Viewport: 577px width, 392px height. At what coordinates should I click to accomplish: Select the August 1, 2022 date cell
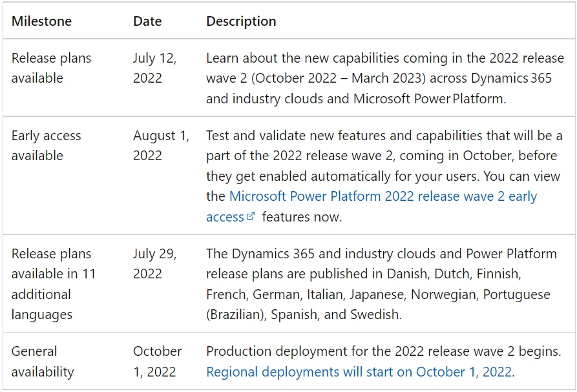pos(161,145)
